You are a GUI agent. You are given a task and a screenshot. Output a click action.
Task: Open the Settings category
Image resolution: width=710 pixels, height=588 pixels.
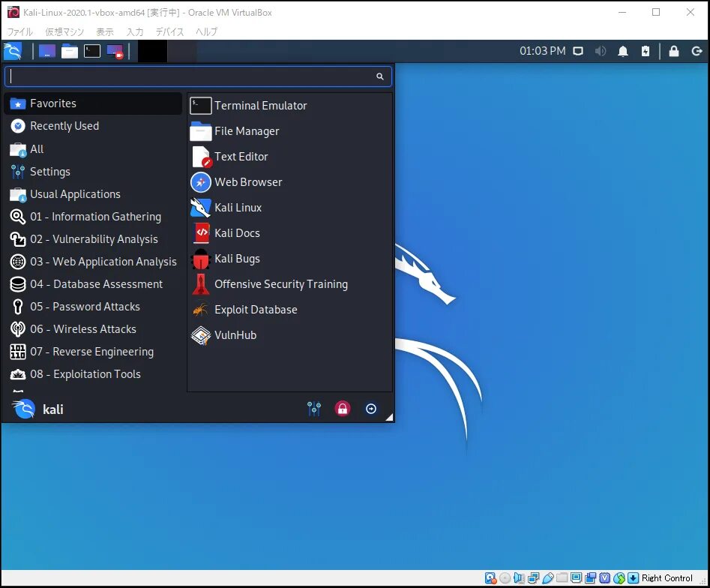click(93, 172)
